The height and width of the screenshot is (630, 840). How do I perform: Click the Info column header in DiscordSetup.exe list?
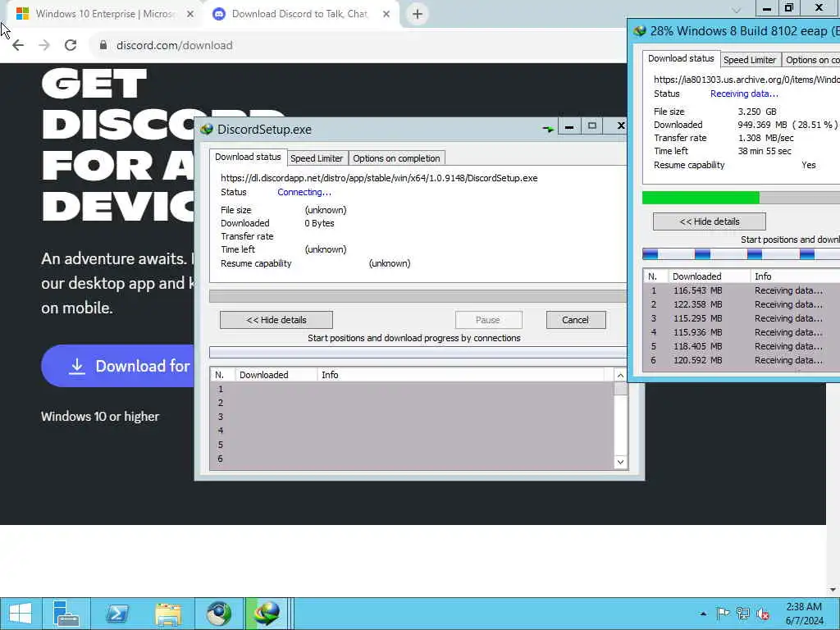pos(460,374)
